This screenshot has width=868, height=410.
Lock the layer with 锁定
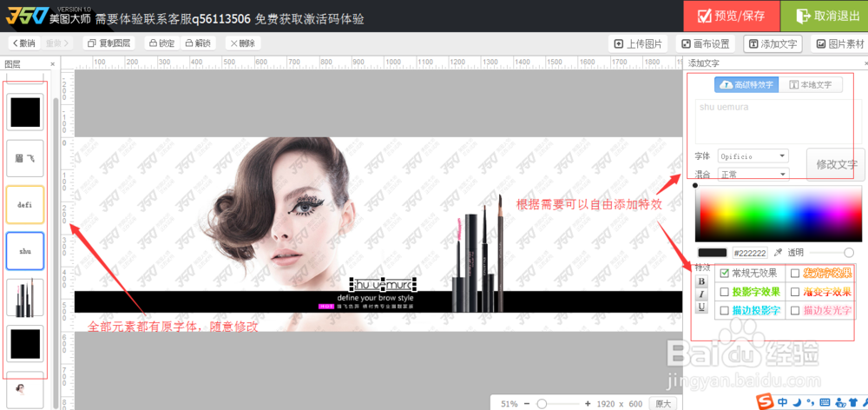click(x=162, y=43)
